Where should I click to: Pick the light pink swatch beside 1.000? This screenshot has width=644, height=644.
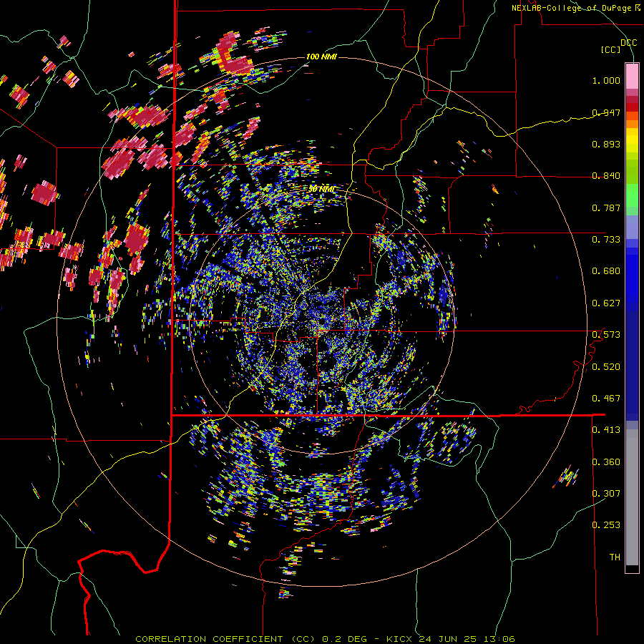[632, 76]
